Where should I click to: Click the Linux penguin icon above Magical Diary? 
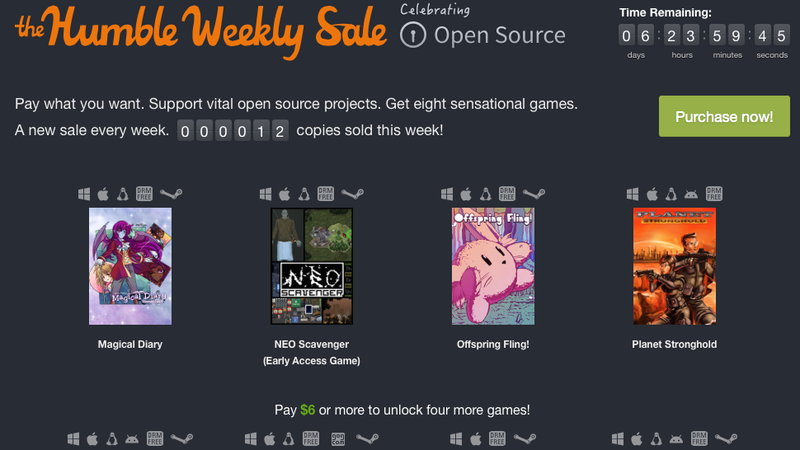(122, 194)
